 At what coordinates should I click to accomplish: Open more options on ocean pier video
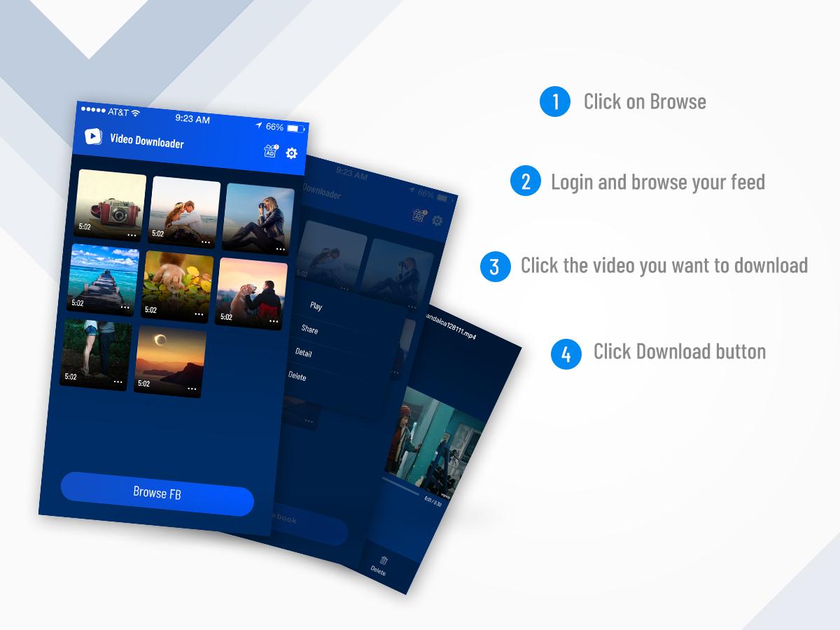click(125, 307)
